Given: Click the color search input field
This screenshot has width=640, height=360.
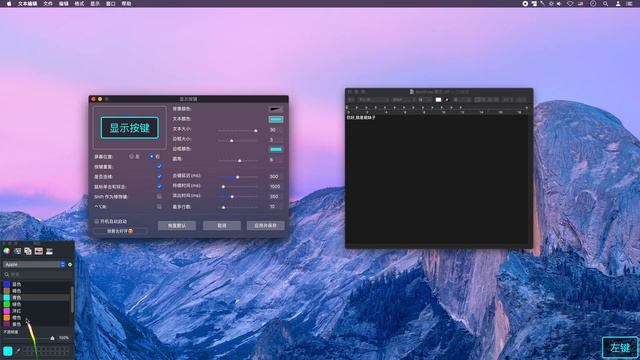Looking at the screenshot, I should 37,274.
